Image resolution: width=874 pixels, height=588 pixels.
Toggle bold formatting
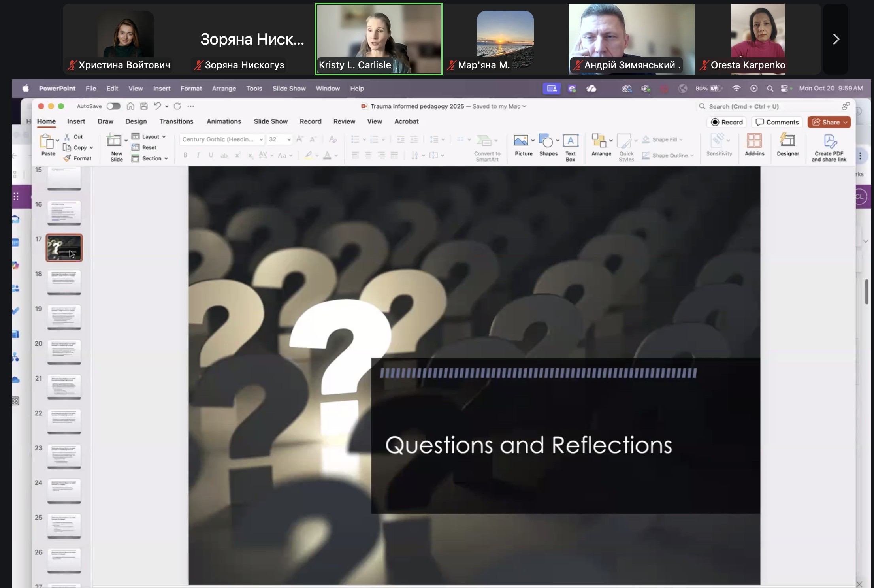(x=185, y=155)
